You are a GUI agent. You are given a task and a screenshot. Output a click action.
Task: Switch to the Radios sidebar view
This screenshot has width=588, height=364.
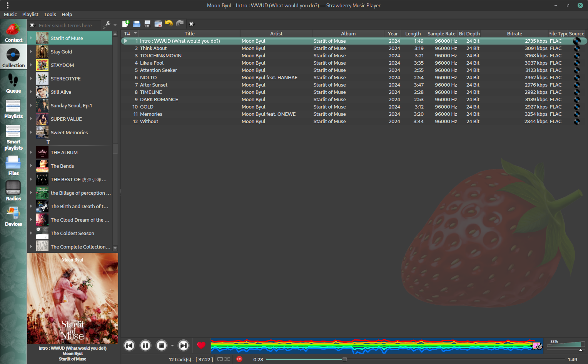[x=13, y=191]
